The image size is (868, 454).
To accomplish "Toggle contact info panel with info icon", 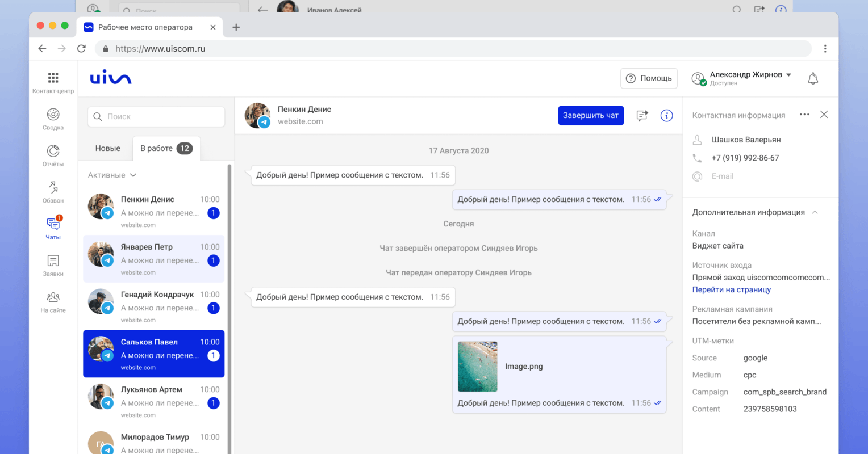I will [666, 116].
